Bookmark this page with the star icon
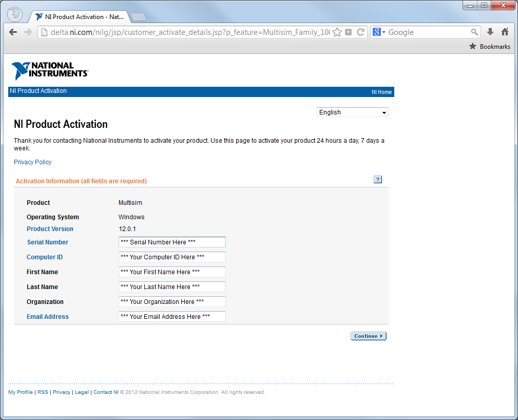518x420 pixels. [337, 32]
